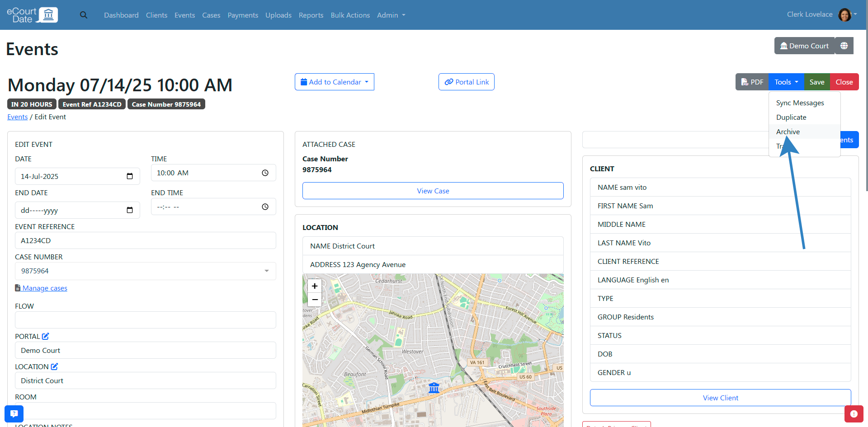Viewport: 868px width, 427px height.
Task: Click the ROOM input field
Action: coord(146,411)
